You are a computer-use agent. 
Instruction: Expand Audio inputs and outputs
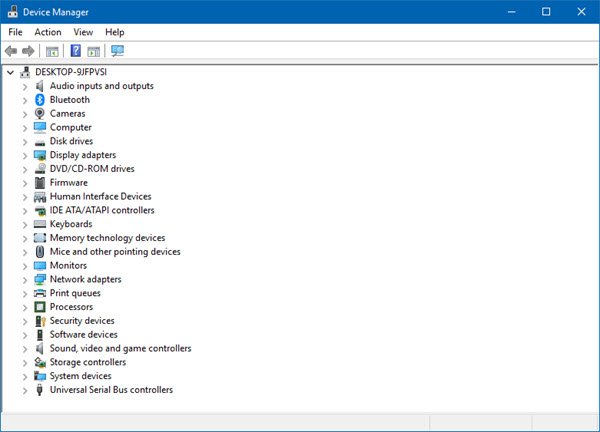tap(24, 86)
